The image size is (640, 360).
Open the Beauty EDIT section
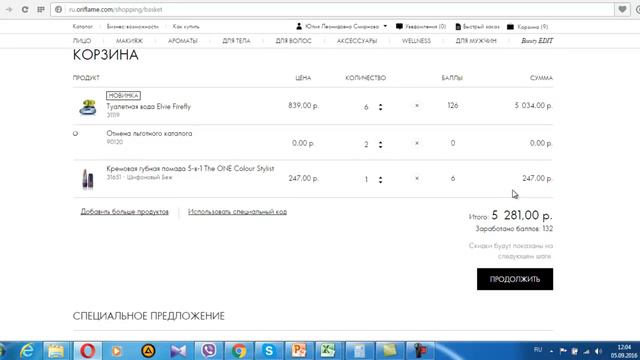click(537, 41)
